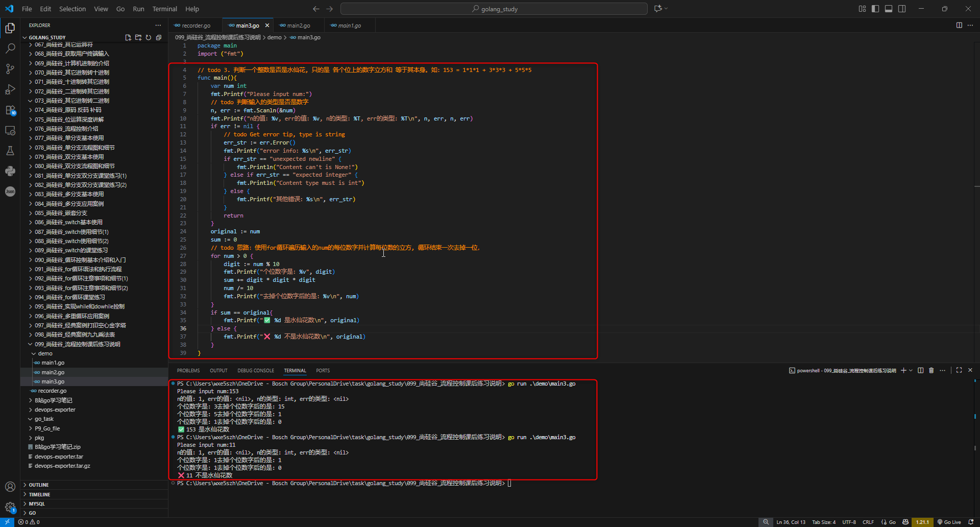Open the Testing flask view
Viewport: 980px width, 527px height.
[10, 151]
